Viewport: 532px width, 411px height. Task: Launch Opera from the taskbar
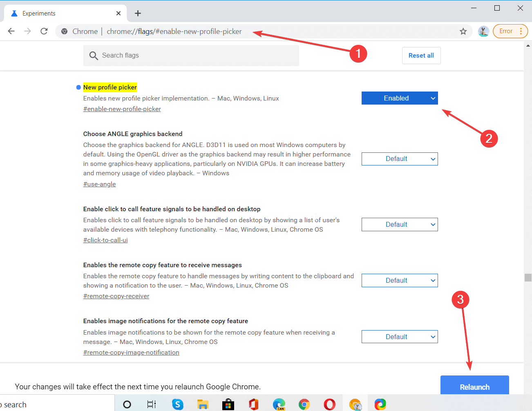pos(330,404)
